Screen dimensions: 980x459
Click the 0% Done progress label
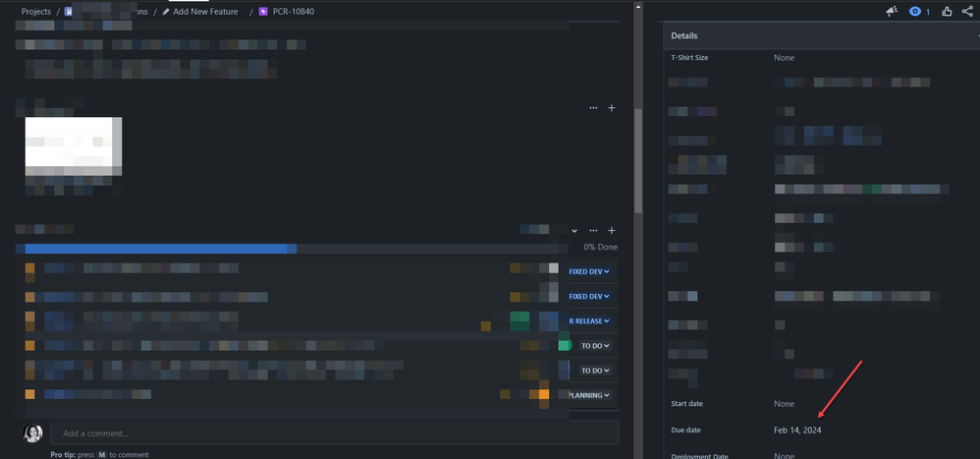601,247
